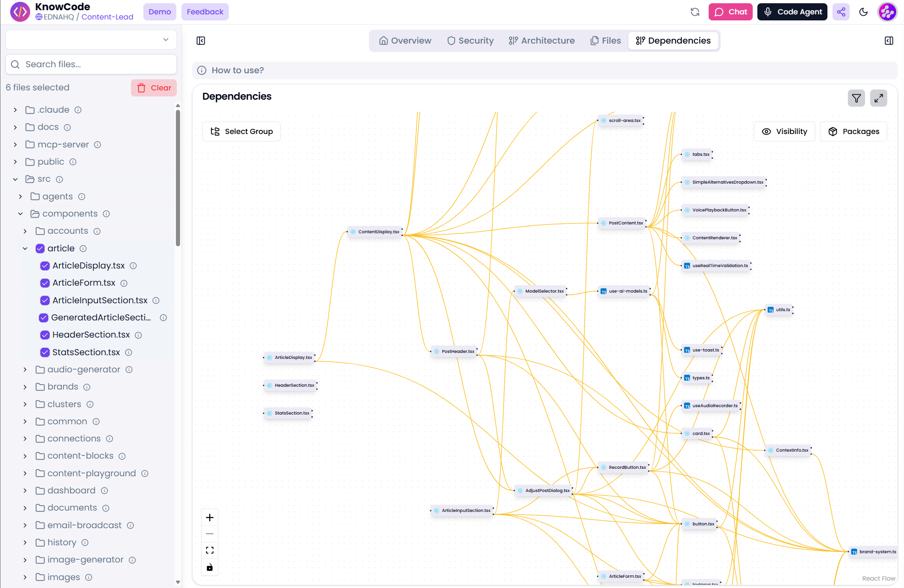
Task: Collapse the src folder
Action: coord(15,179)
